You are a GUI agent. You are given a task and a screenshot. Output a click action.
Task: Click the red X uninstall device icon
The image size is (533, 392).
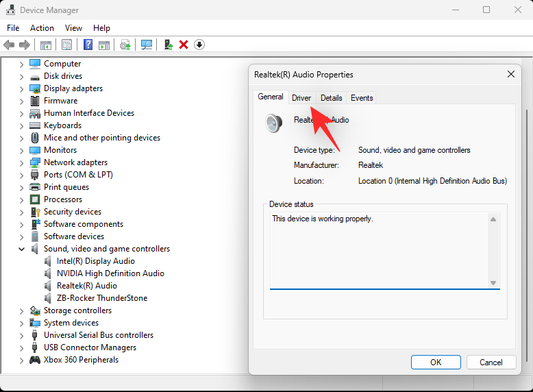tap(184, 45)
